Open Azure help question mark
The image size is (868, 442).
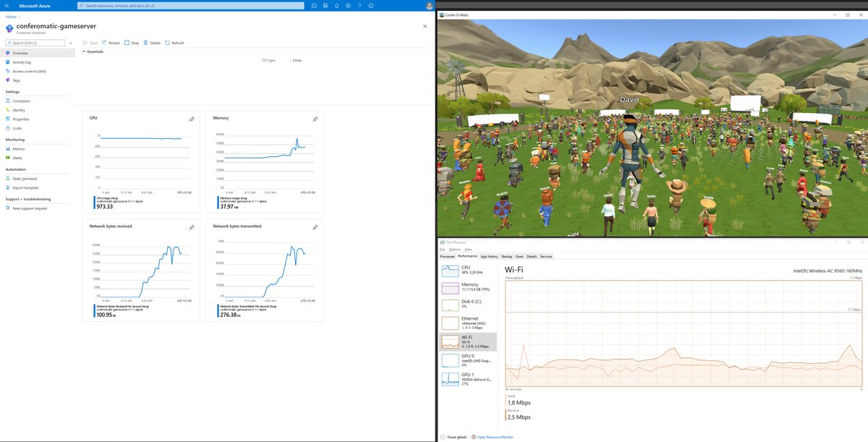point(359,5)
